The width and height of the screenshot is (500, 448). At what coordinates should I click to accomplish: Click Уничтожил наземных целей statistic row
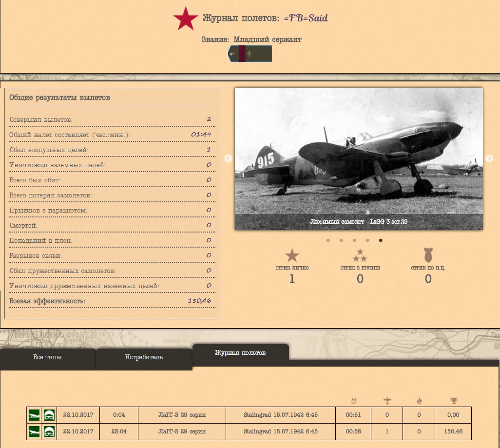click(112, 165)
